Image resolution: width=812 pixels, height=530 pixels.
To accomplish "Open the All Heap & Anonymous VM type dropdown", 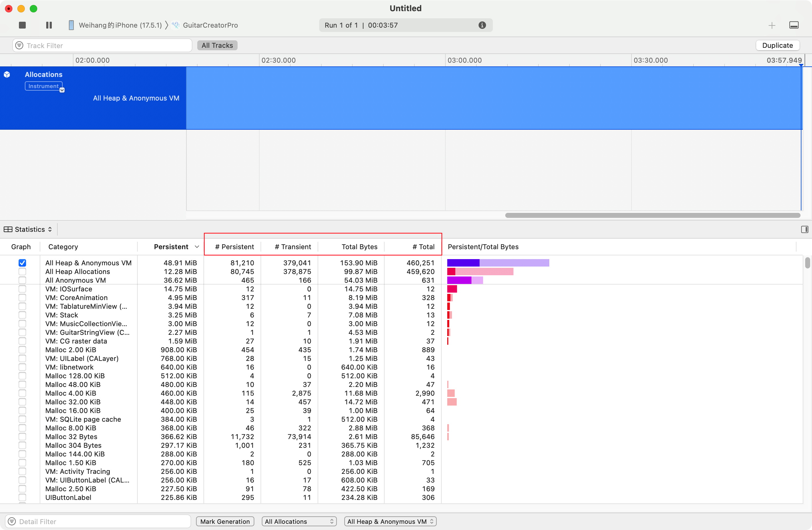I will pos(390,521).
